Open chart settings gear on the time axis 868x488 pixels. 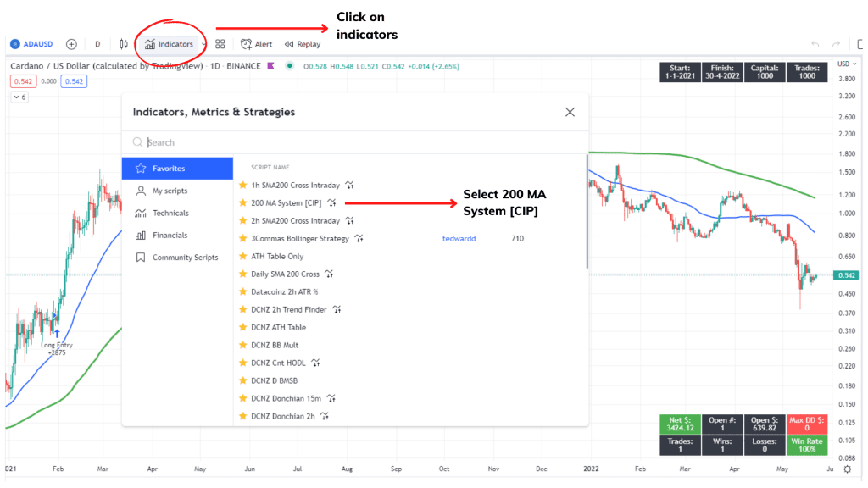[848, 469]
